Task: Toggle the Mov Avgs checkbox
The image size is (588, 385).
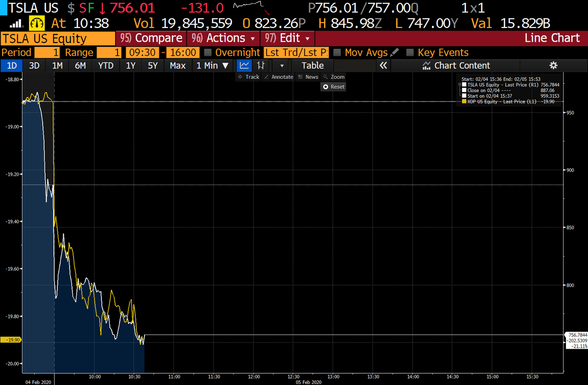Action: point(337,52)
